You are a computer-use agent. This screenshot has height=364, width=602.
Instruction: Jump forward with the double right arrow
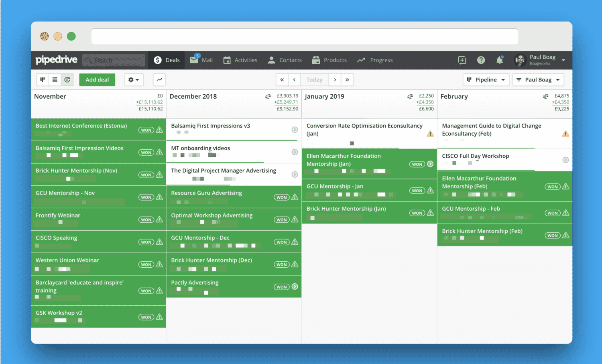347,80
